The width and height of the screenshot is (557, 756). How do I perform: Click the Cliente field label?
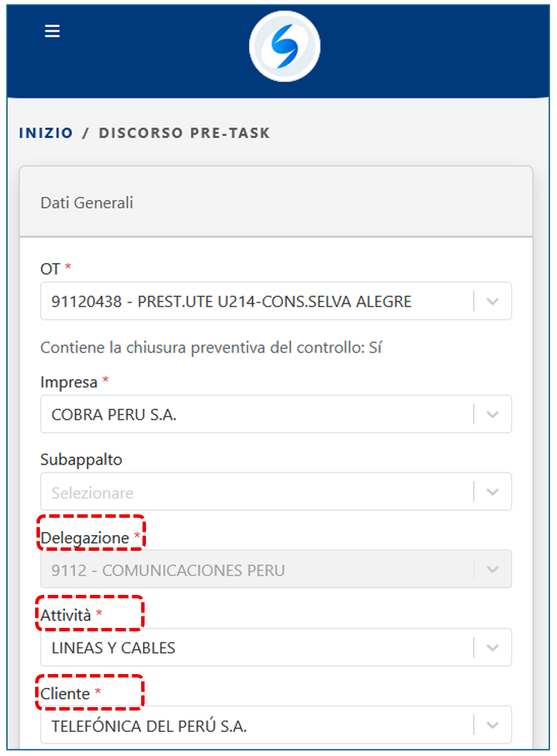click(x=65, y=693)
